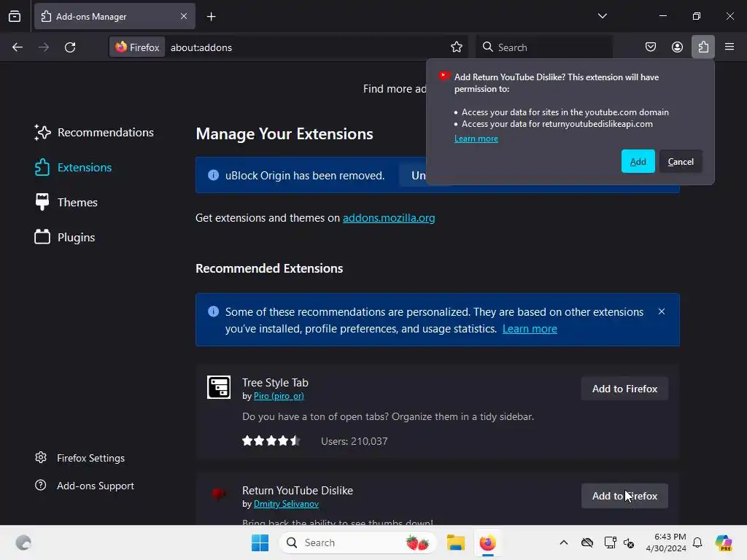Click the Firefox Settings gear icon
747x560 pixels.
pos(41,458)
